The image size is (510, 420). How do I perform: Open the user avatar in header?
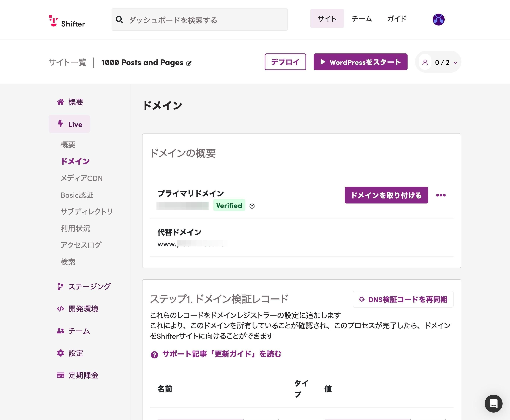click(438, 19)
